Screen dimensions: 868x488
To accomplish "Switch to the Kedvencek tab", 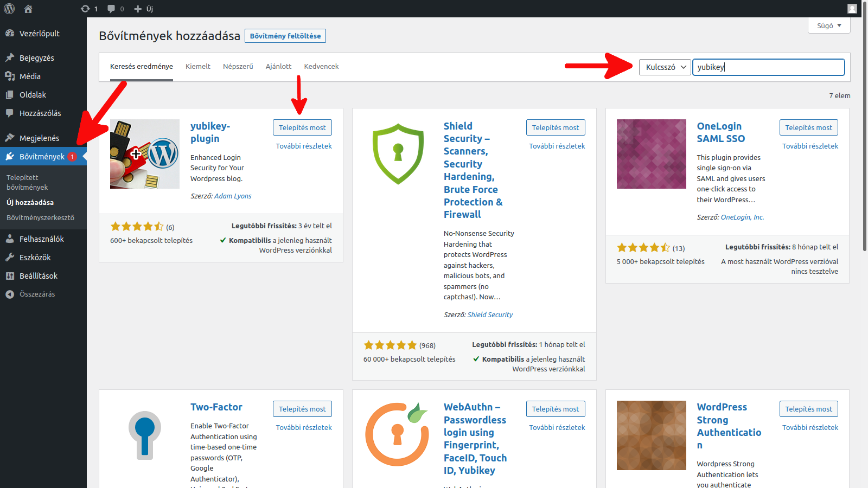I will click(x=321, y=67).
